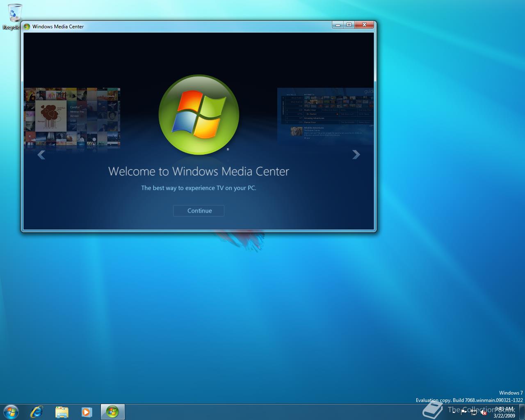Open Windows Explorer folder on taskbar

click(x=62, y=412)
